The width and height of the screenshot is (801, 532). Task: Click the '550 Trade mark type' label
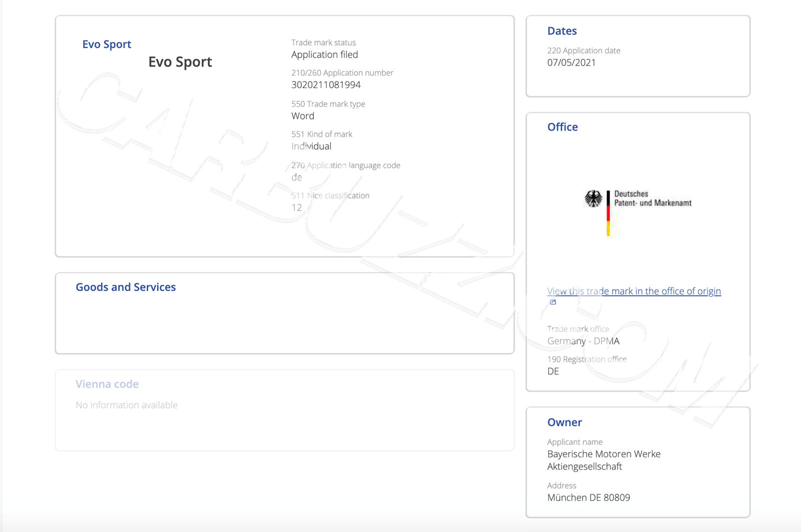[328, 104]
